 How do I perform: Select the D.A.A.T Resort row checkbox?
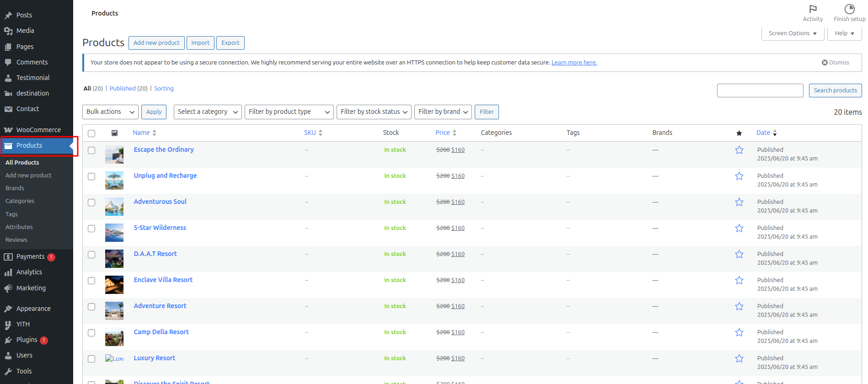pos(91,255)
